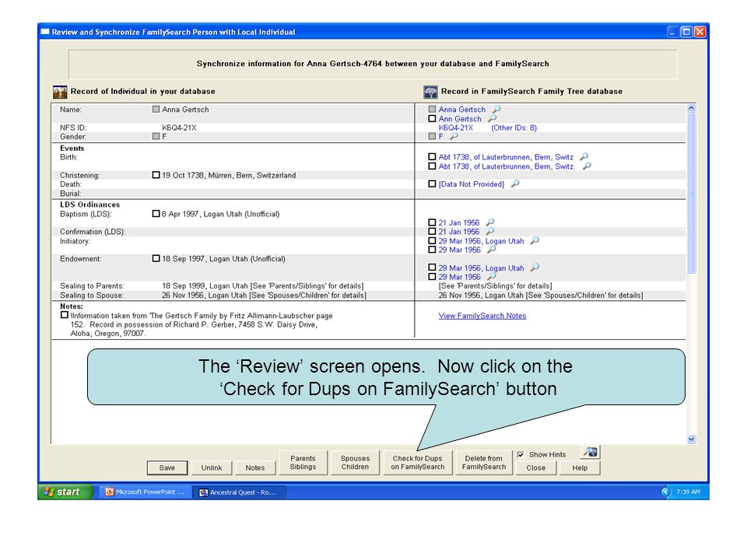Click the Close button beside Help
Image resolution: width=747 pixels, height=560 pixels.
[536, 467]
